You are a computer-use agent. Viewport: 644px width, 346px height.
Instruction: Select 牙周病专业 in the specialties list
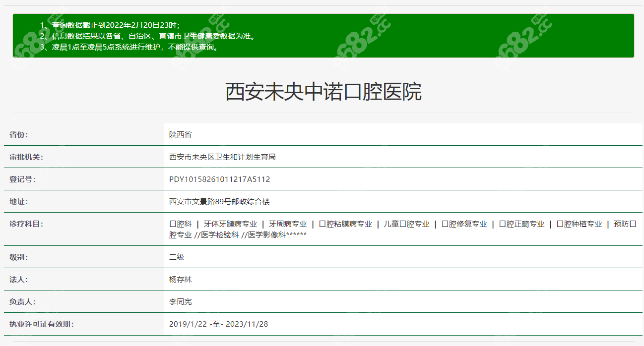pyautogui.click(x=288, y=224)
